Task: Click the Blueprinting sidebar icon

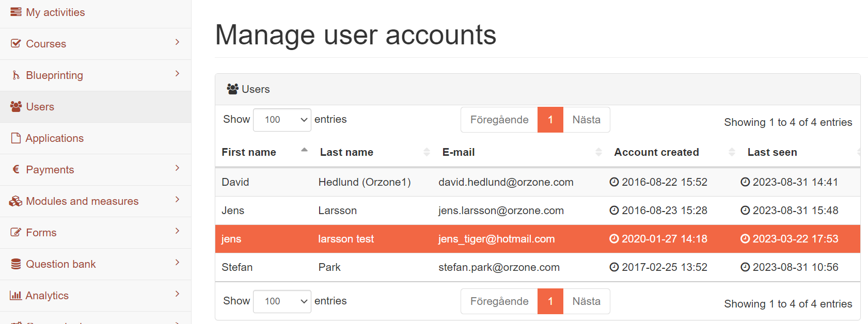Action: point(16,75)
